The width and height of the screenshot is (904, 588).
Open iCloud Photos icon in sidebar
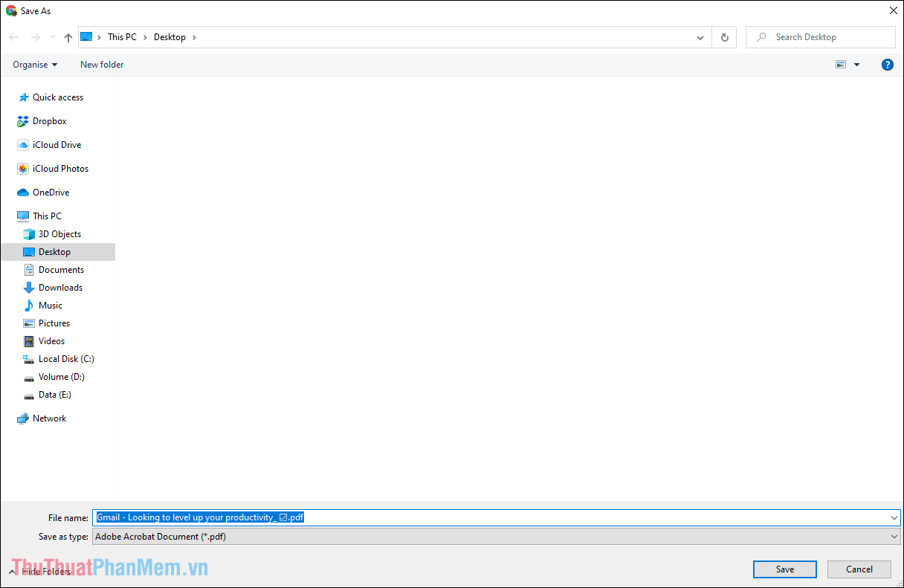(23, 169)
